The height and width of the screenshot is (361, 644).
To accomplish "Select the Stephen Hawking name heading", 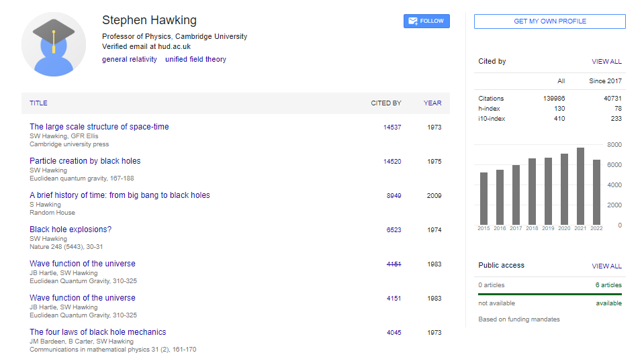I will (150, 20).
